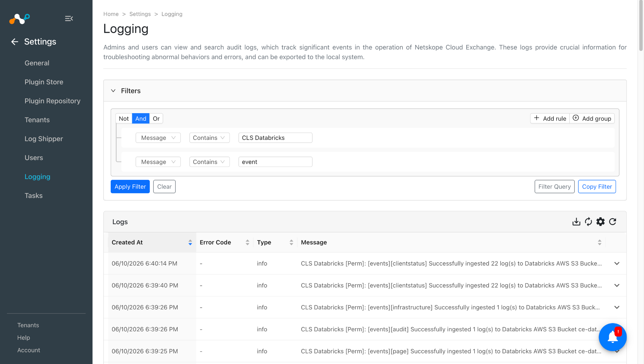Select the And operator

click(141, 119)
